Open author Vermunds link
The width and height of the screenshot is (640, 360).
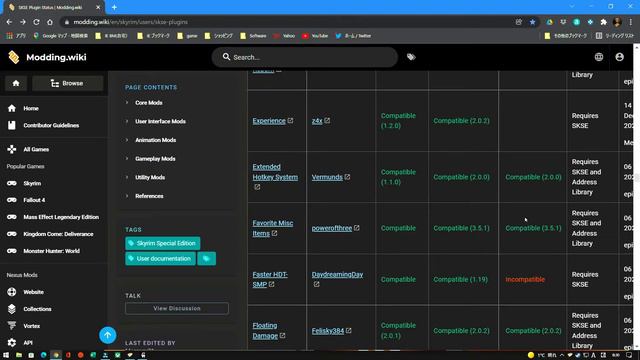pyautogui.click(x=327, y=177)
